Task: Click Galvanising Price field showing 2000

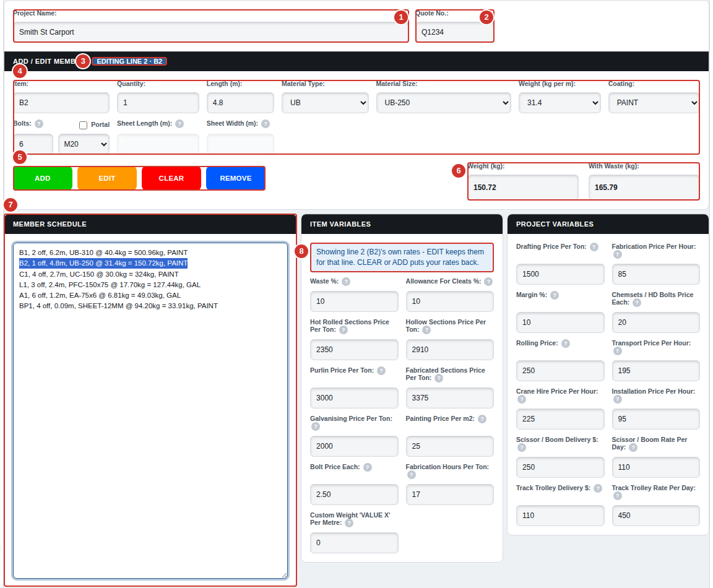Action: (354, 446)
